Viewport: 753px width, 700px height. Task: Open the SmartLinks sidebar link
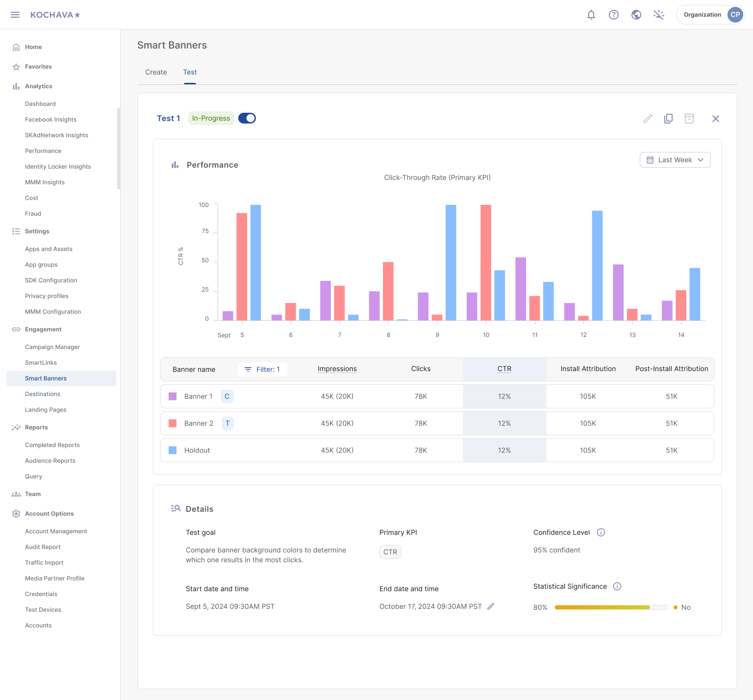41,363
